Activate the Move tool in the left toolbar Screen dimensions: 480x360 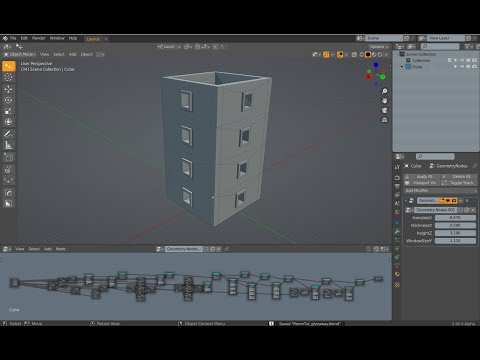click(8, 89)
